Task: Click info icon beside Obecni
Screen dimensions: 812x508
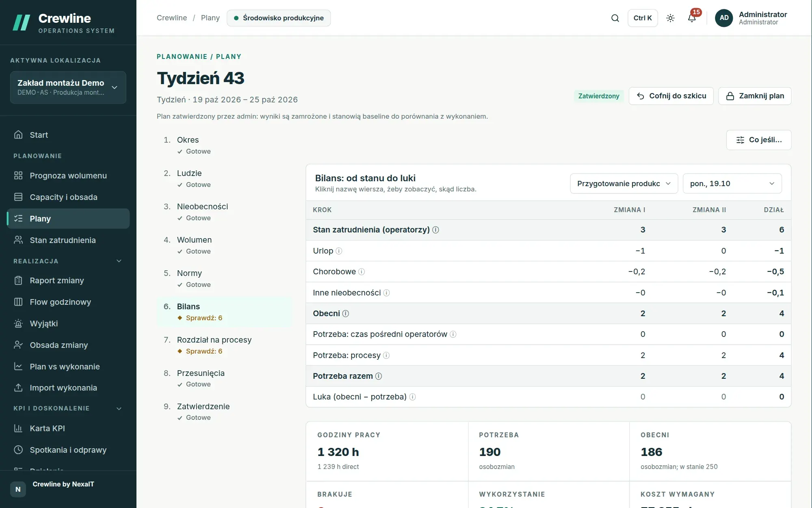Action: 346,314
